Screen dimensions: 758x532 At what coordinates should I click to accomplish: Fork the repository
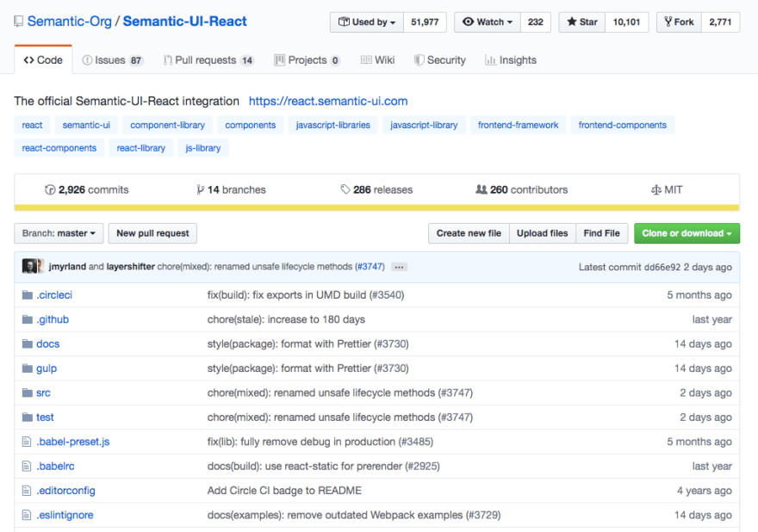(679, 22)
